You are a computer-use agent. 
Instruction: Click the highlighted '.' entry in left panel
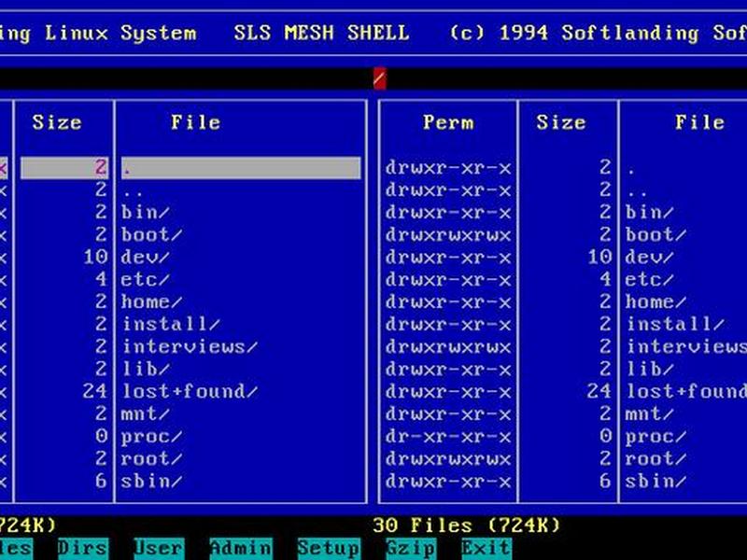[241, 168]
